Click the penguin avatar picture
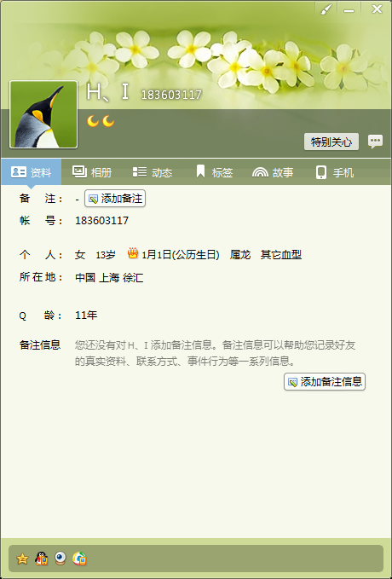The height and width of the screenshot is (579, 392). pos(43,114)
